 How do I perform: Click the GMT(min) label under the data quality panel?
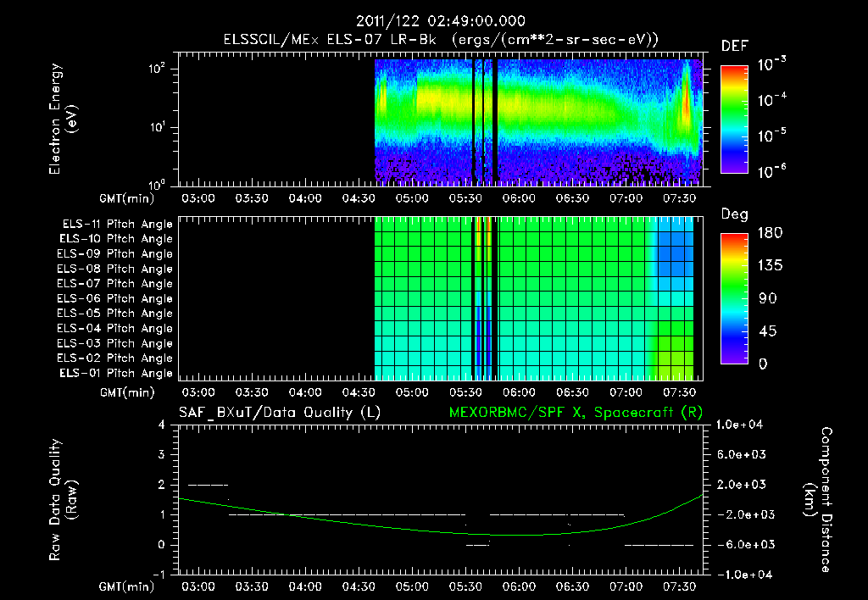point(127,587)
